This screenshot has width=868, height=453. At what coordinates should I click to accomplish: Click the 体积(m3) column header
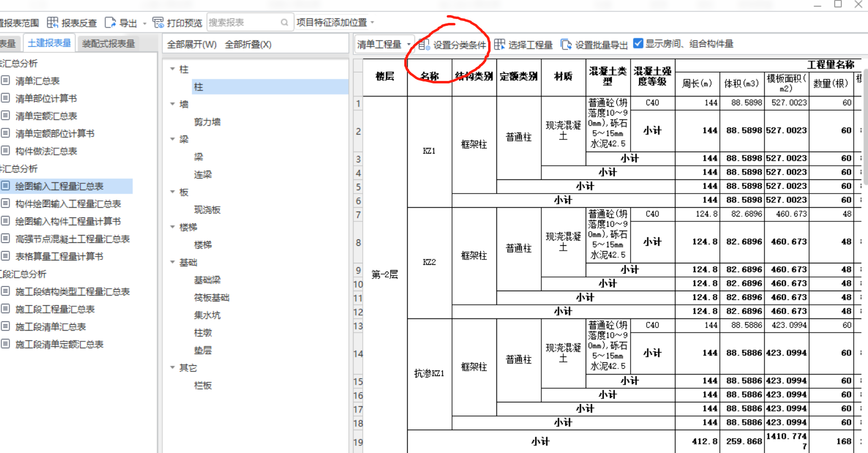point(742,83)
